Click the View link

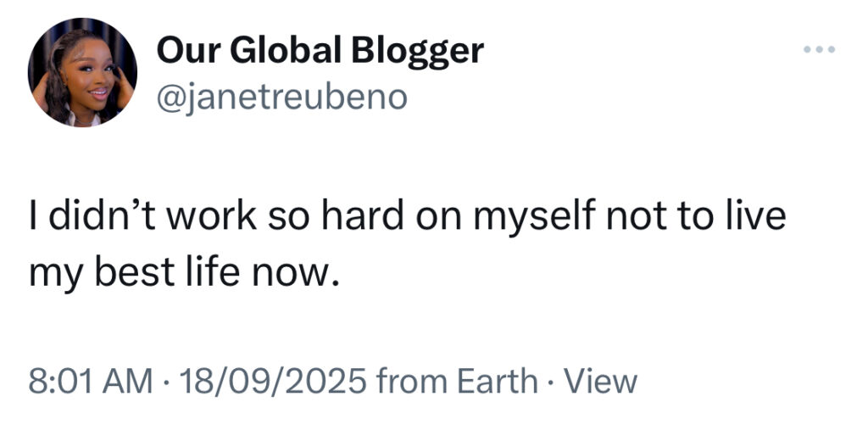(x=600, y=382)
